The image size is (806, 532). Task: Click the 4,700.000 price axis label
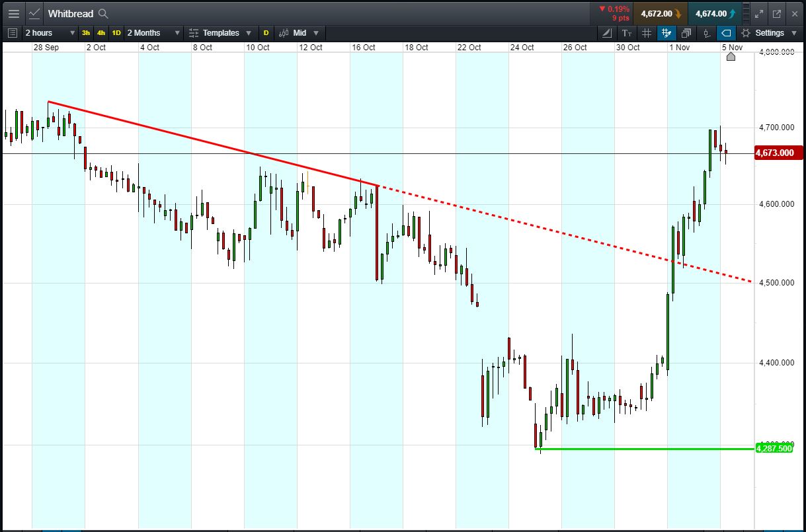click(776, 126)
